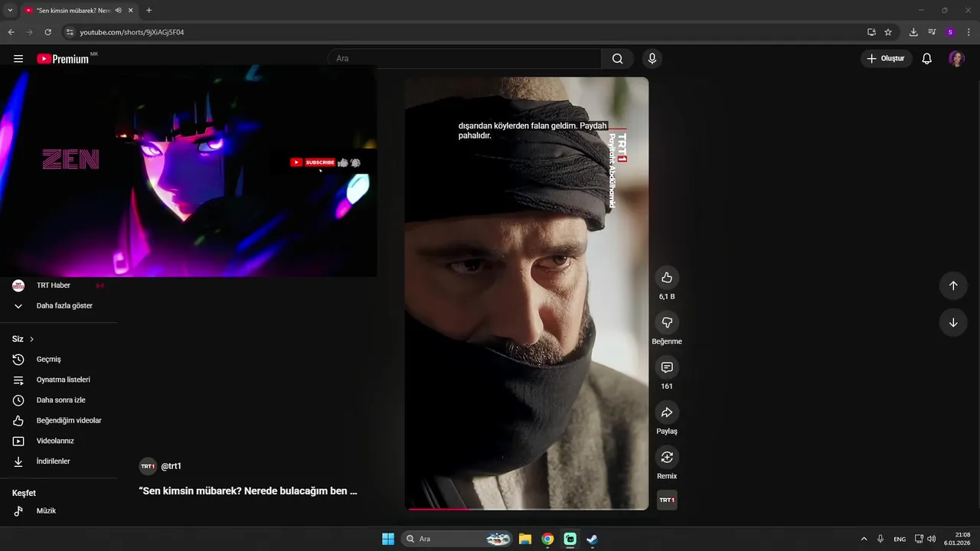The width and height of the screenshot is (980, 551).
Task: Like the Short with thumbs up
Action: pyautogui.click(x=667, y=278)
